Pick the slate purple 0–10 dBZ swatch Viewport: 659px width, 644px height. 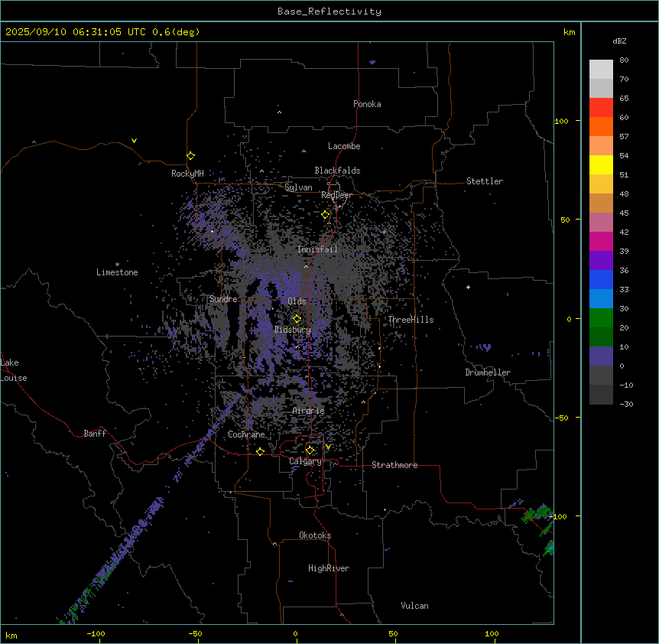[601, 356]
